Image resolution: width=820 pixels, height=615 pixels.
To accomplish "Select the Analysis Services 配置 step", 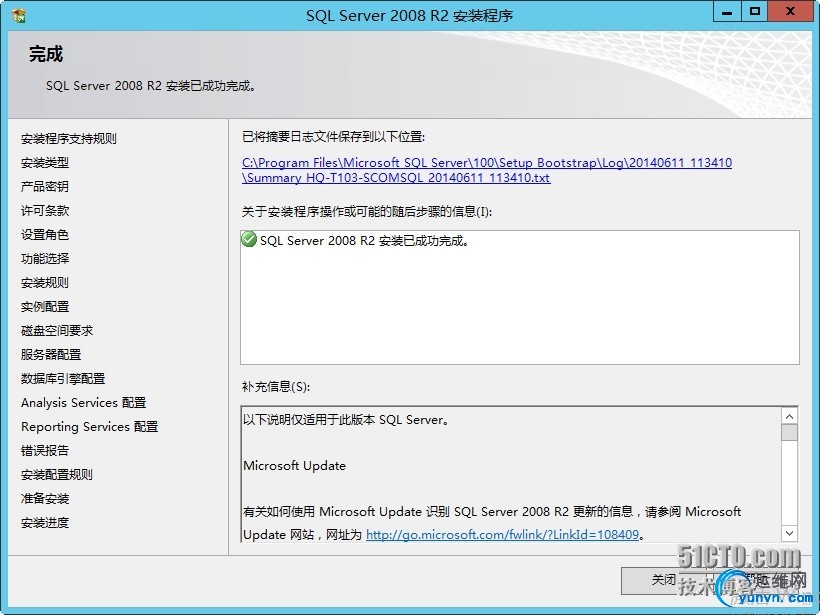I will tap(84, 403).
